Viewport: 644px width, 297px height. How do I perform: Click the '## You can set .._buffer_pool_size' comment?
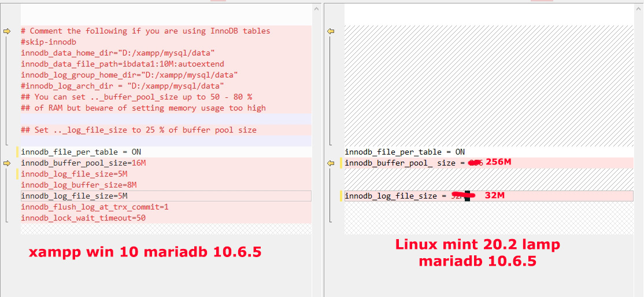pos(166,97)
